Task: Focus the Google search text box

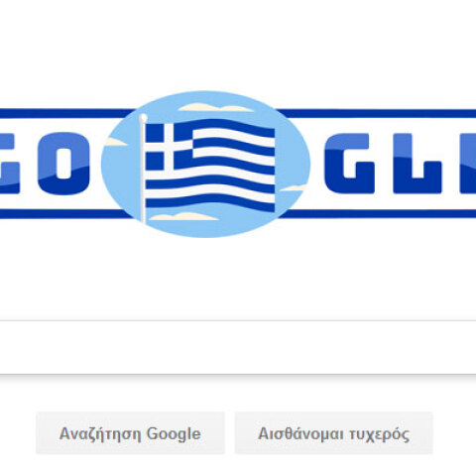Action: point(238,347)
